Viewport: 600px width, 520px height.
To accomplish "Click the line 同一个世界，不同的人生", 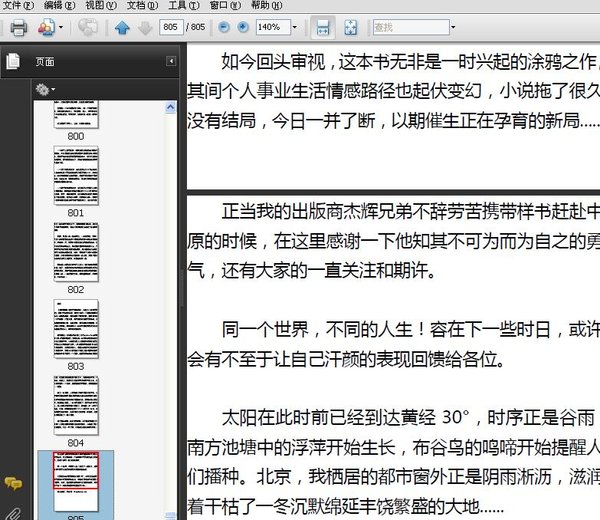I will 411,329.
